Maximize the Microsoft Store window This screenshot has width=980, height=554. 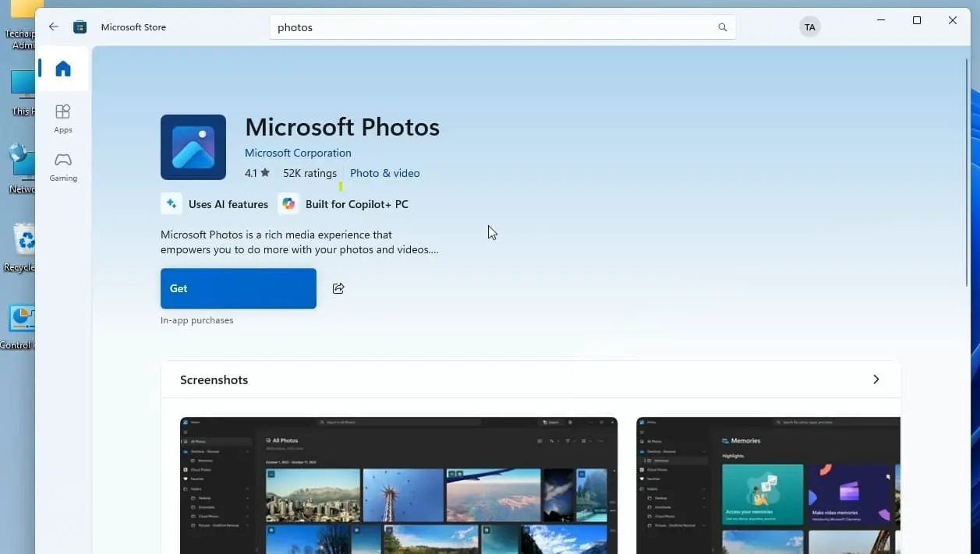pos(917,20)
